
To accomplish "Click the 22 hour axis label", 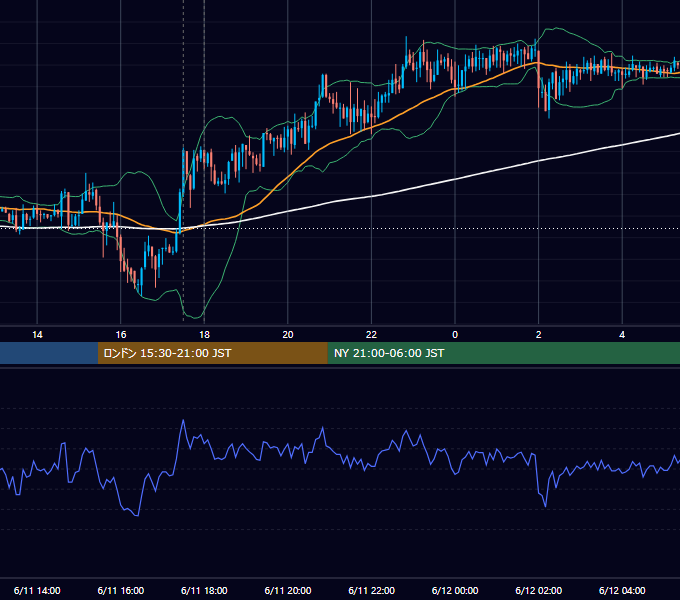I will click(371, 335).
